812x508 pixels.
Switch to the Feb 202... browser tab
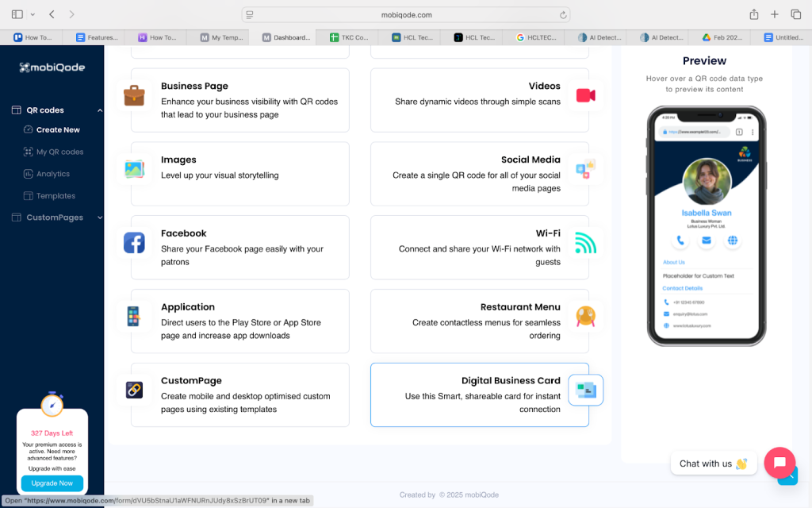pyautogui.click(x=722, y=37)
